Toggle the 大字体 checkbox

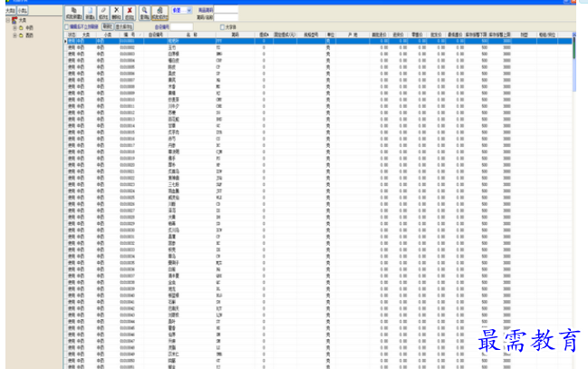pyautogui.click(x=222, y=26)
